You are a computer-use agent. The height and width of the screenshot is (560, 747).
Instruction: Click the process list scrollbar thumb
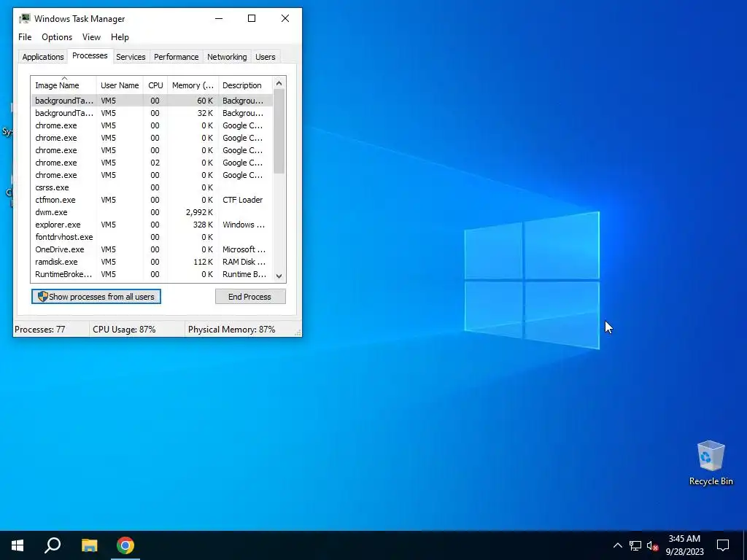point(279,132)
